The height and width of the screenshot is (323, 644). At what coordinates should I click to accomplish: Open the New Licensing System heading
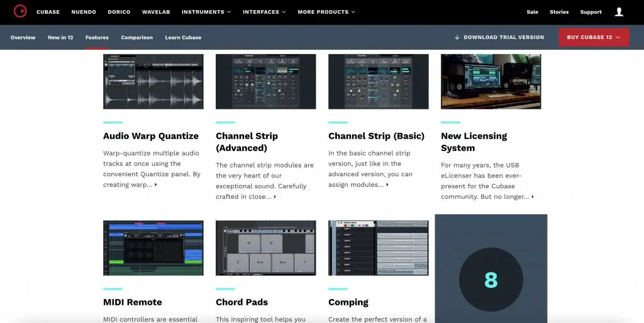click(x=474, y=142)
